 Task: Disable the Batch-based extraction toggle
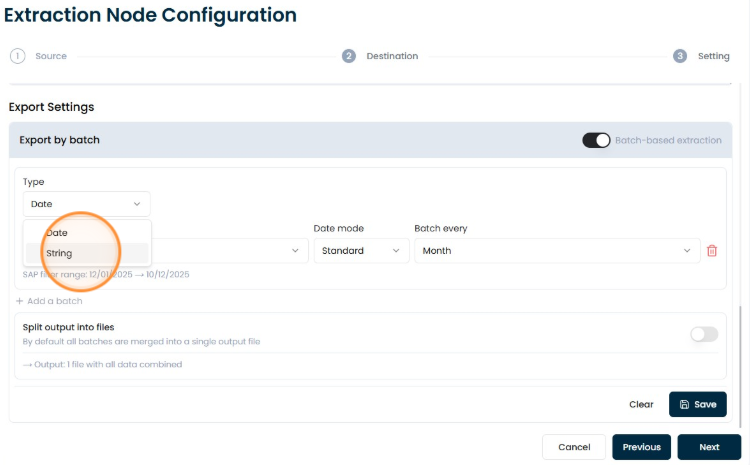pyautogui.click(x=596, y=140)
